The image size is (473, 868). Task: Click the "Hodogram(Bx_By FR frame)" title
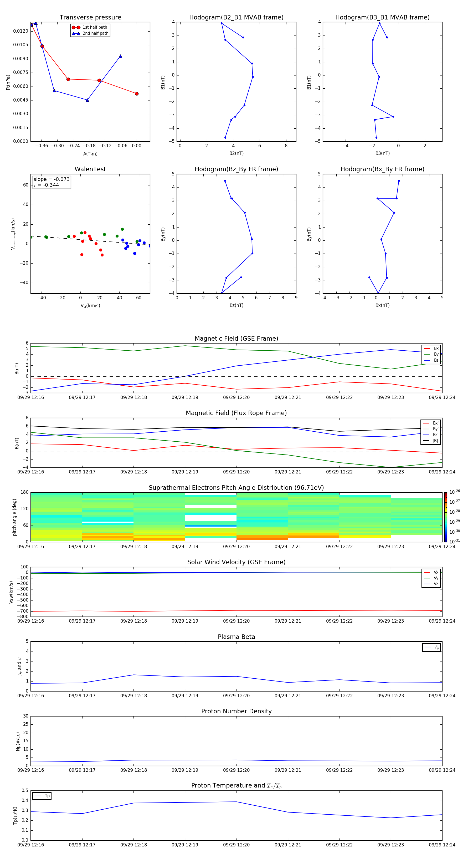tap(382, 169)
